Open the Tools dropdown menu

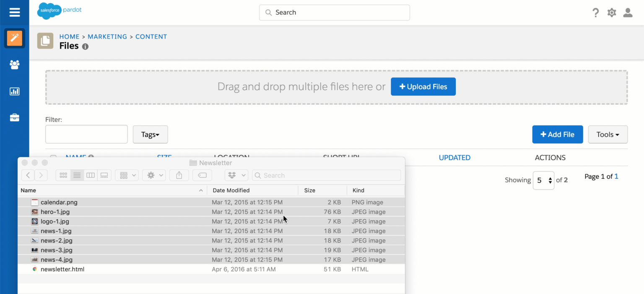point(608,134)
